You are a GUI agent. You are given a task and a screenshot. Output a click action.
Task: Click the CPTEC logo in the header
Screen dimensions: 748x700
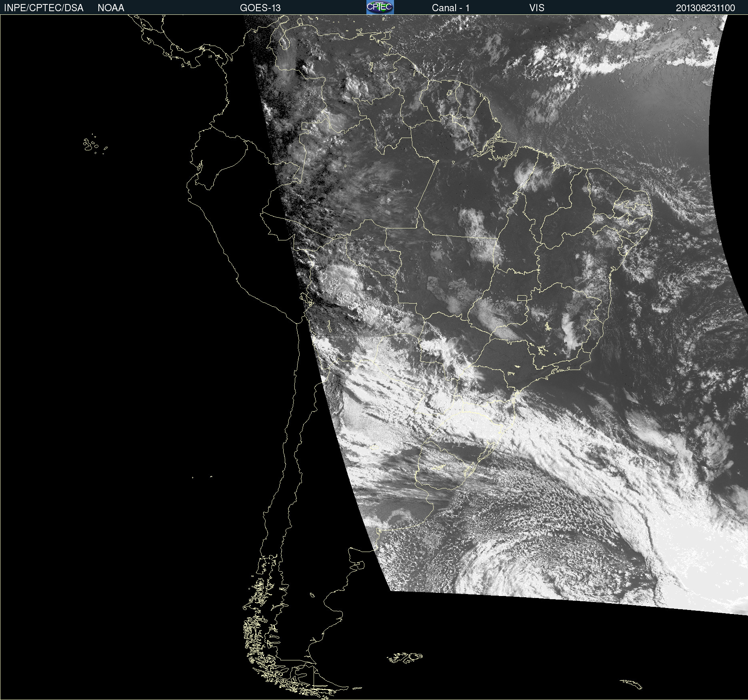[380, 7]
